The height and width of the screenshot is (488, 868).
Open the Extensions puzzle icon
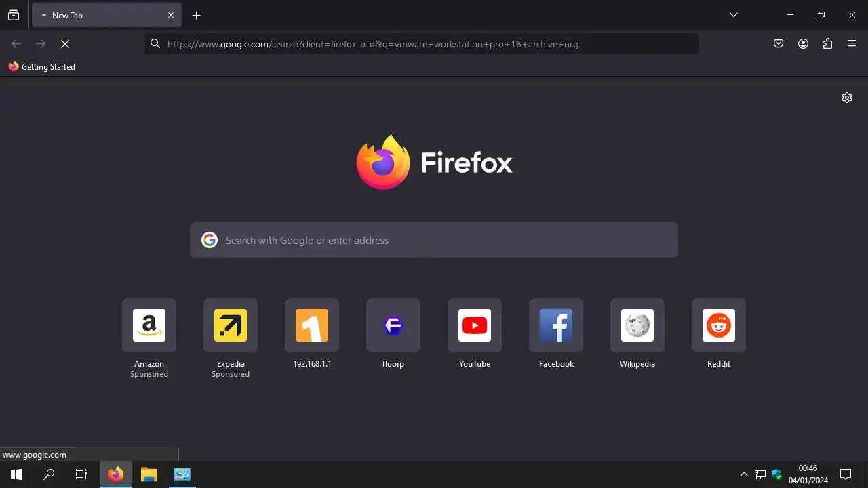point(827,44)
